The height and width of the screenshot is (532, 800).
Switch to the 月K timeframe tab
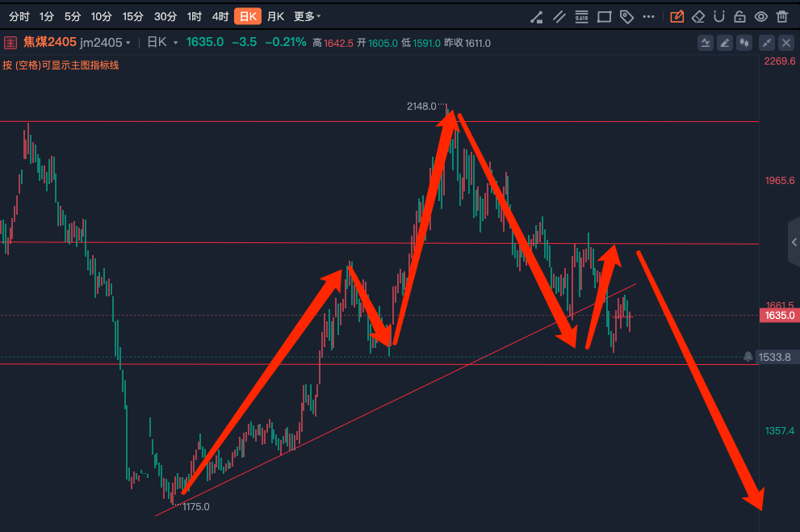pyautogui.click(x=275, y=17)
